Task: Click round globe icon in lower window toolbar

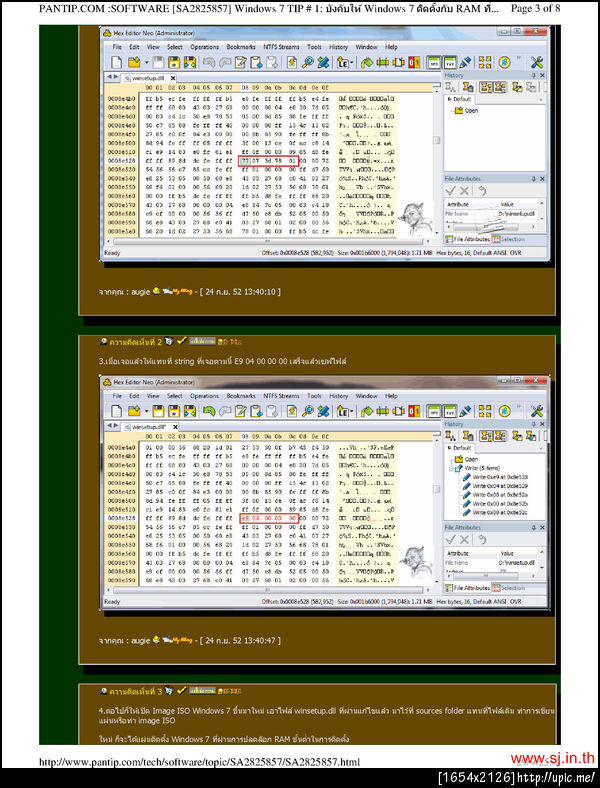Action: point(505,411)
